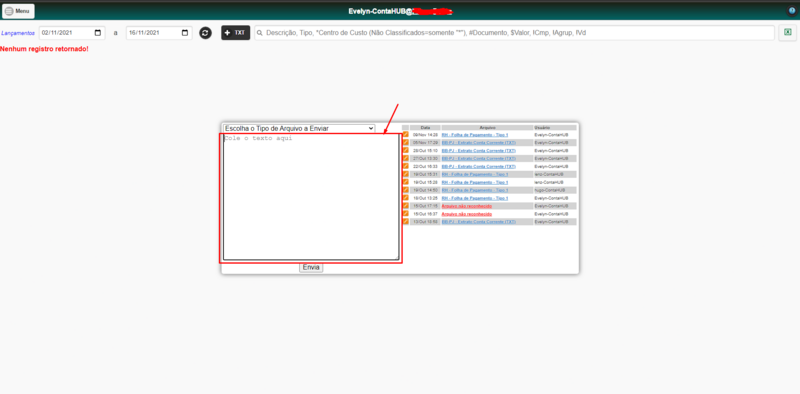800x394 pixels.
Task: Open 'Arquivo não reconhecido' link from 15/Out 17:15
Action: click(x=466, y=206)
